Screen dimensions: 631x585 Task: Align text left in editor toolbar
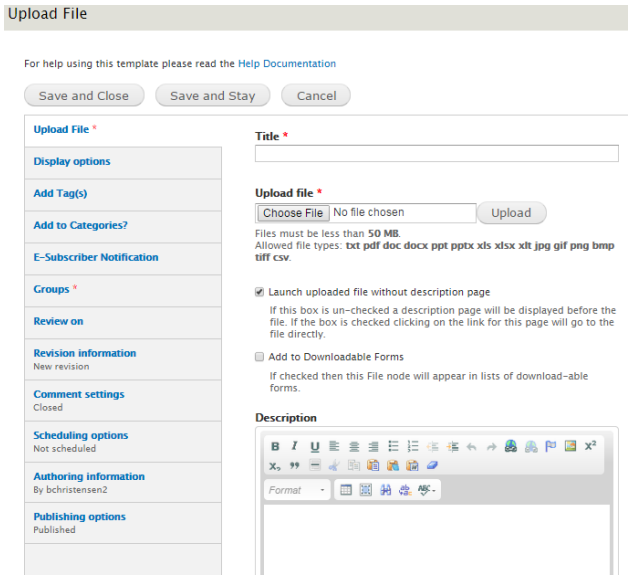point(334,446)
